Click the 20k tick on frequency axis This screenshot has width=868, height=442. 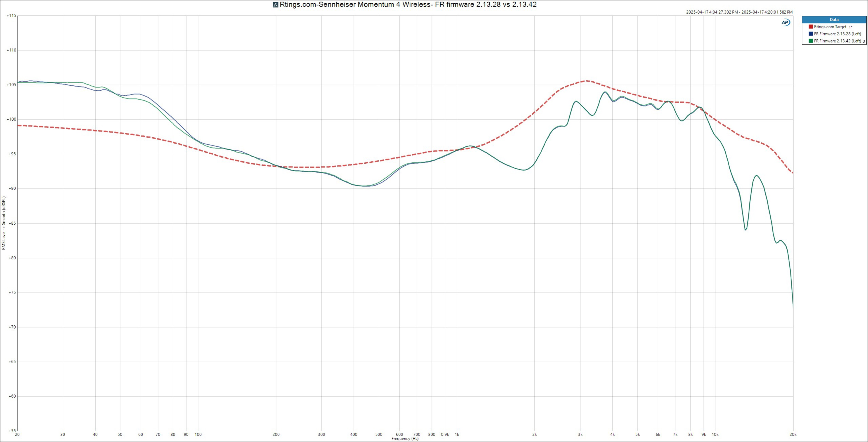coord(793,435)
